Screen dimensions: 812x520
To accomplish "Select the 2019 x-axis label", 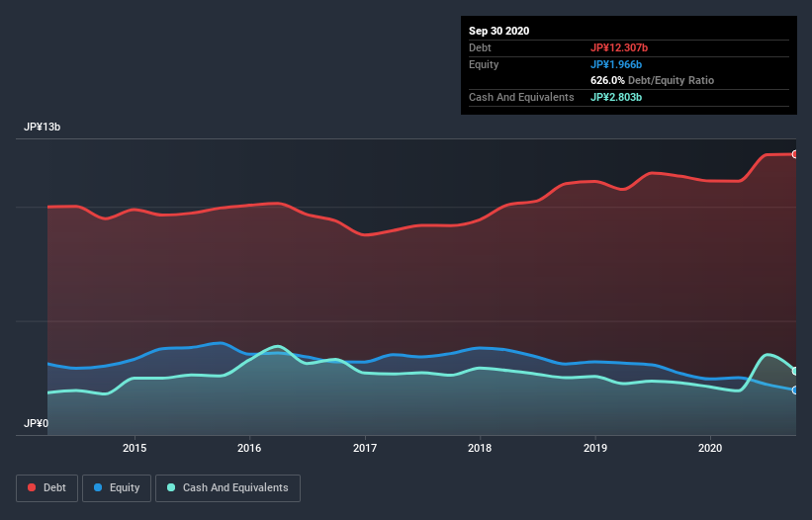I will coord(595,448).
